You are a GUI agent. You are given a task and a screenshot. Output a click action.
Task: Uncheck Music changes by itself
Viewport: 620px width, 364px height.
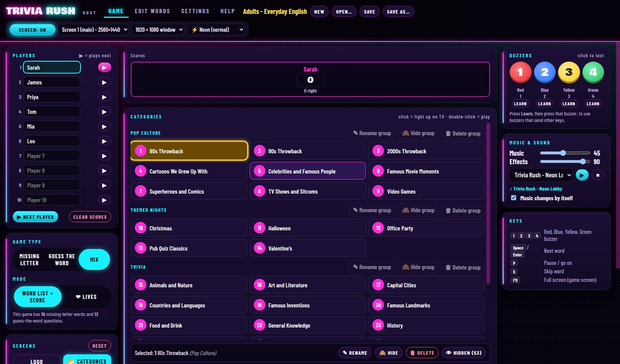coord(513,198)
